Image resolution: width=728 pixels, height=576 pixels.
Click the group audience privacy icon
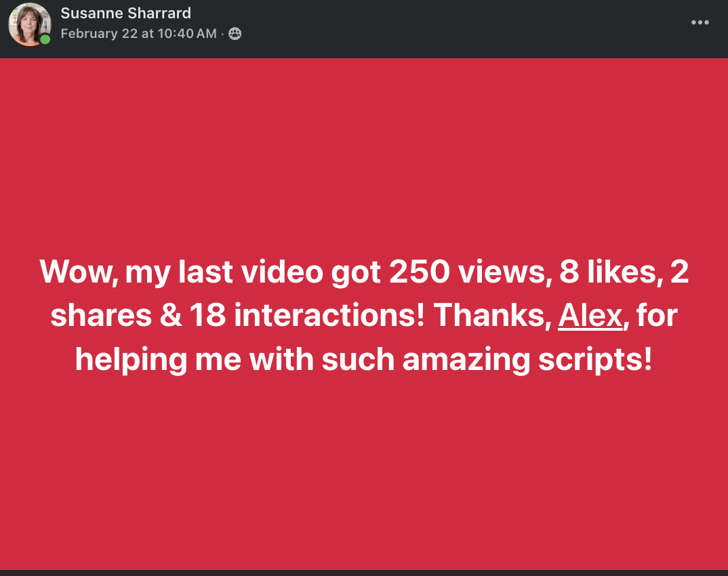235,34
